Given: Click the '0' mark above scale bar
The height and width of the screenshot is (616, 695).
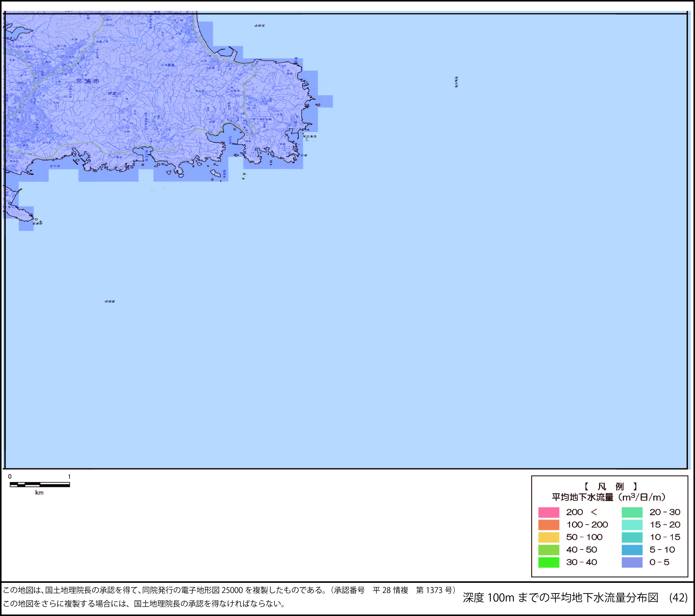Looking at the screenshot, I should coord(10,477).
